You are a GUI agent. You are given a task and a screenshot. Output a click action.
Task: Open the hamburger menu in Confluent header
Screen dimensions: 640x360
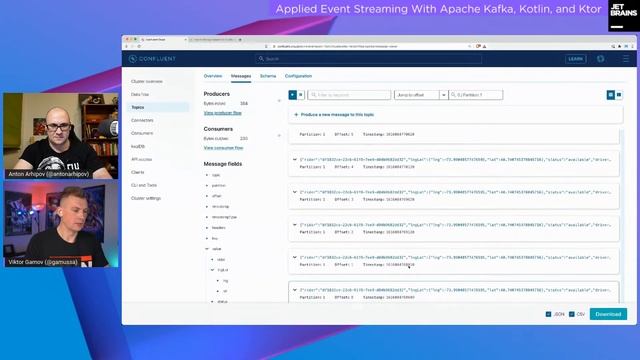tap(626, 59)
